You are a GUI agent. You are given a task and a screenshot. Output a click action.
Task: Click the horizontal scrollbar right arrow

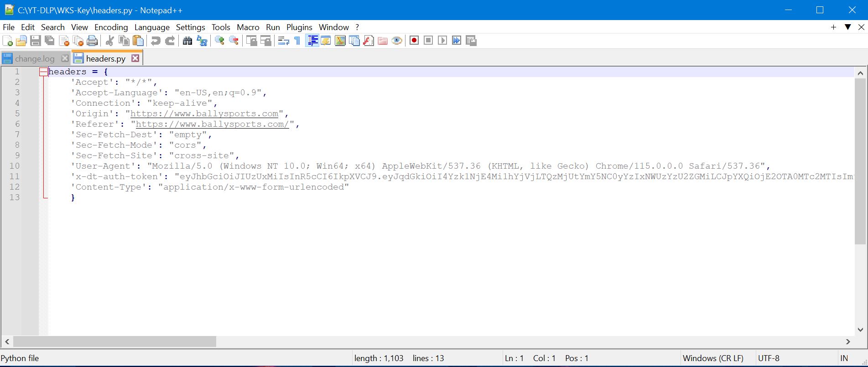[848, 341]
